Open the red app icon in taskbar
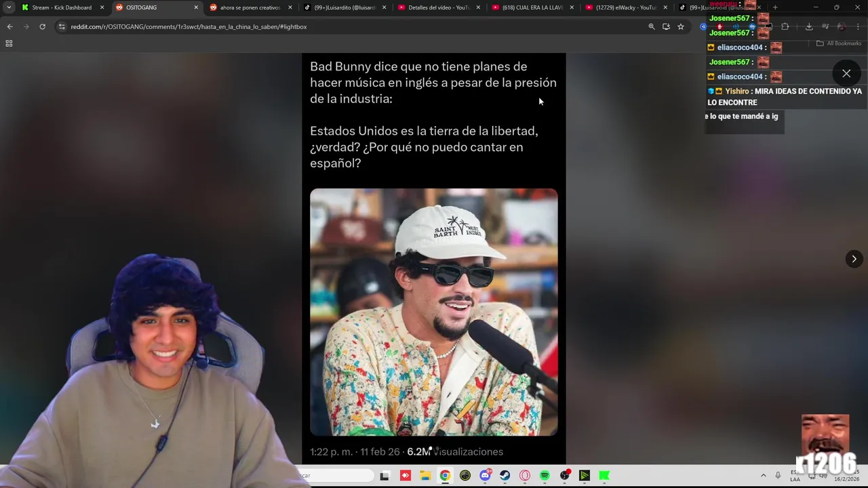 [x=406, y=476]
